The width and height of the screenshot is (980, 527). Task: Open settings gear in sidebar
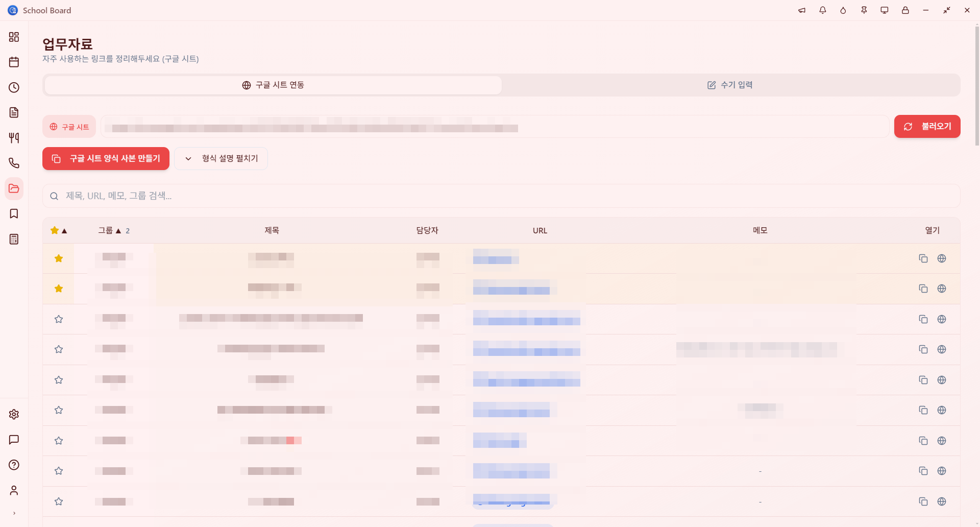tap(14, 414)
